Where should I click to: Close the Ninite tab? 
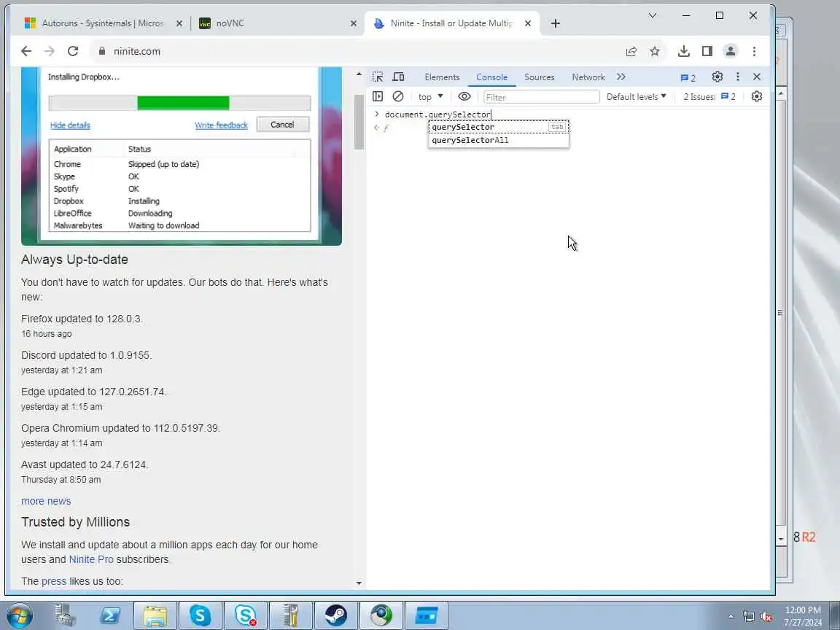528,23
